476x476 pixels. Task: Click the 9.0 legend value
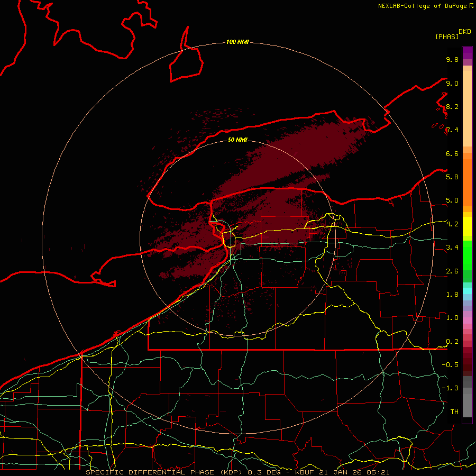[452, 83]
